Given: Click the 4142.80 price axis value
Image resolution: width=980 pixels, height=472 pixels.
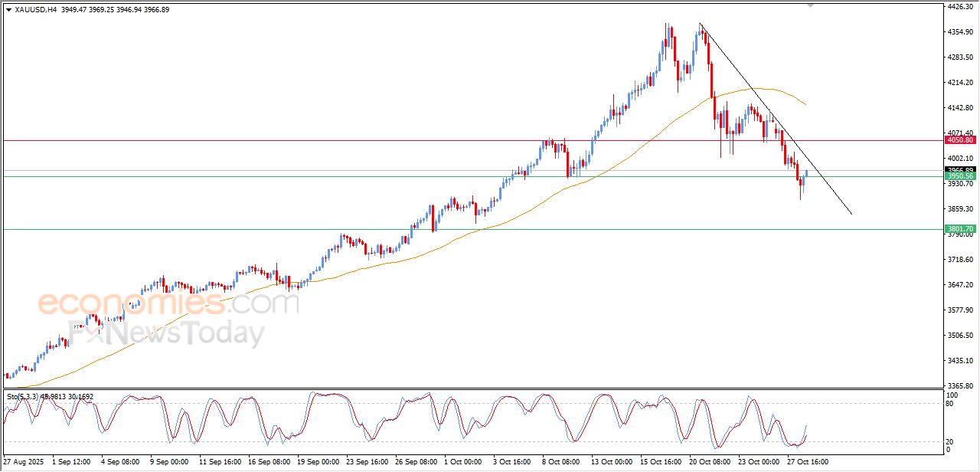Looking at the screenshot, I should 959,107.
